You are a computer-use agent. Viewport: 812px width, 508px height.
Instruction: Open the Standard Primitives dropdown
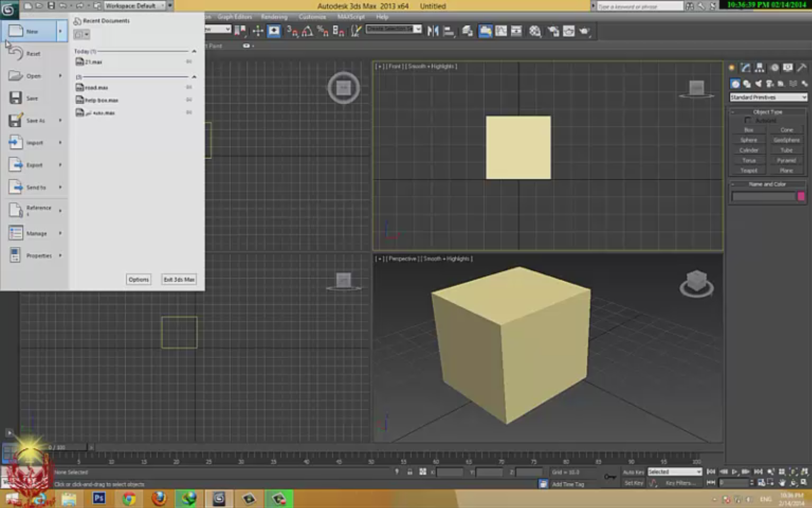(768, 97)
